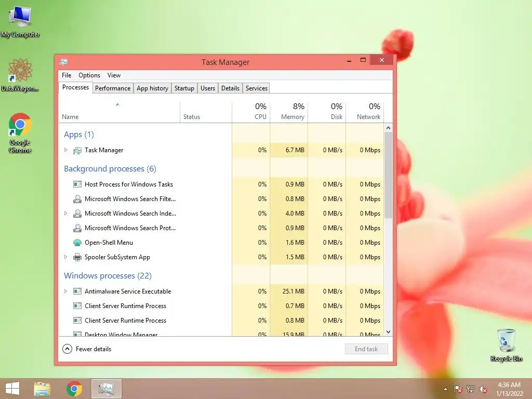Expand Microsoft Windows Search Indexer row

(x=66, y=214)
